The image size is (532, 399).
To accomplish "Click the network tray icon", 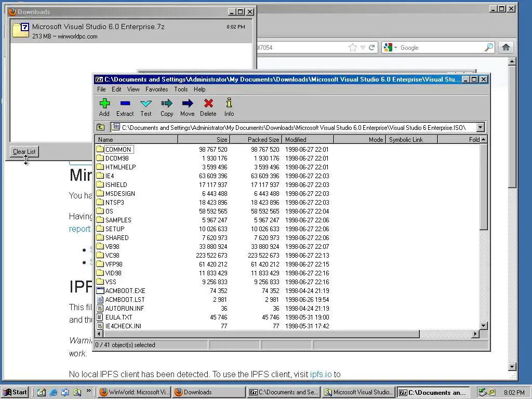I will click(482, 392).
